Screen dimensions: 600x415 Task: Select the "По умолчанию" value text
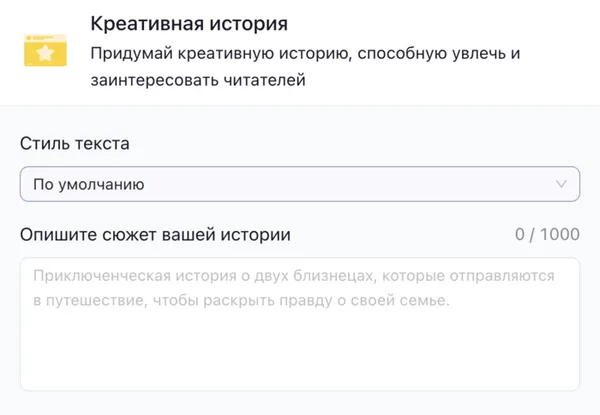(x=88, y=184)
